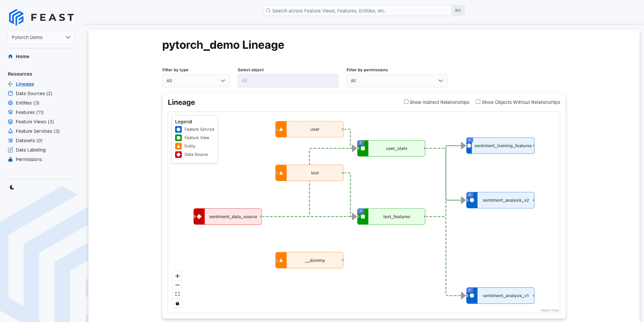
Task: Toggle the lineage graph lock icon
Action: pos(178,303)
